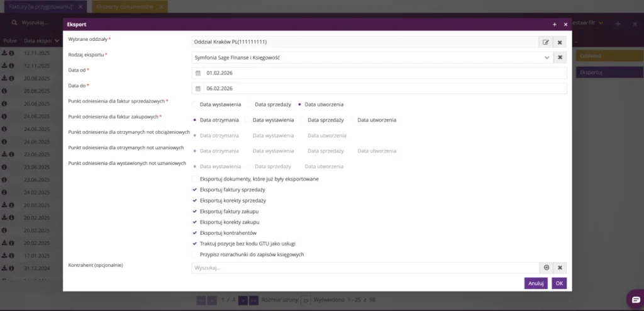Click download icon in 17.01.2025 row

click(4, 256)
